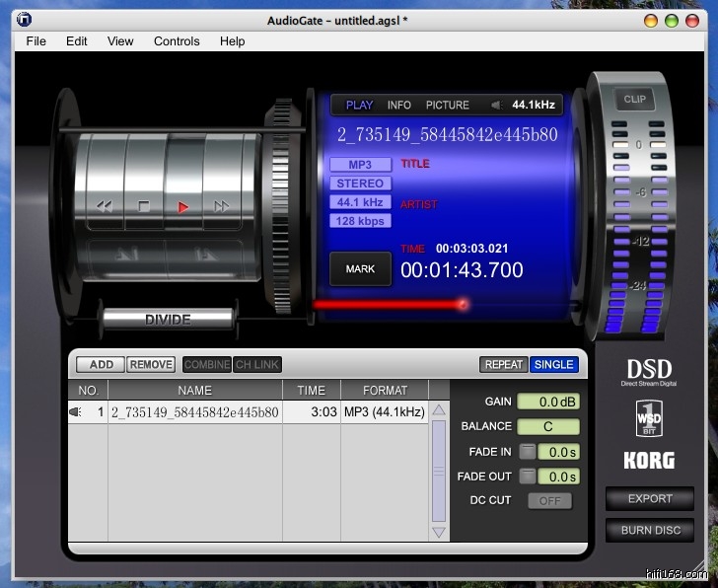The width and height of the screenshot is (718, 588).
Task: Click the KORG logo
Action: [x=649, y=460]
